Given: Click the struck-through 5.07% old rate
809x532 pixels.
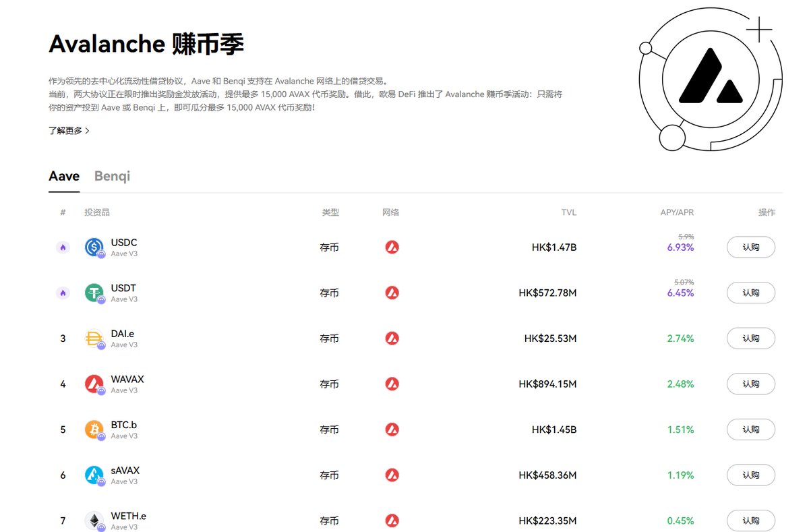Looking at the screenshot, I should (x=684, y=282).
